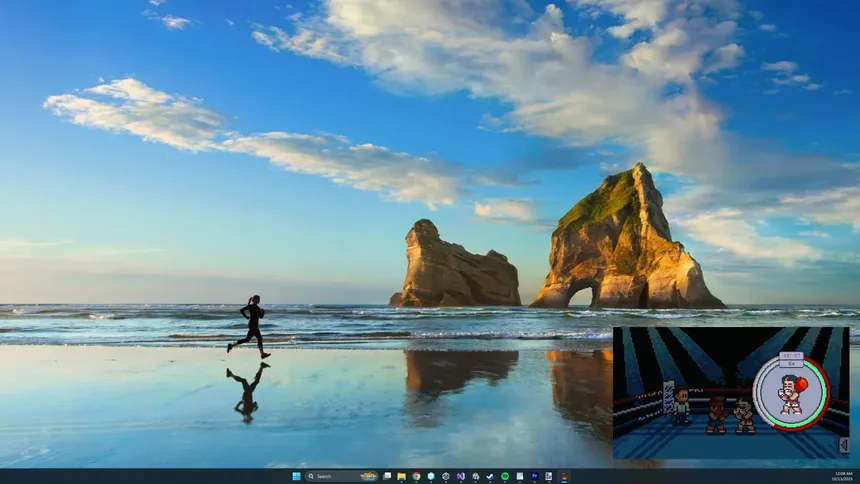The height and width of the screenshot is (484, 860).
Task: Switch to the boxing game taskbar icon
Action: (564, 476)
